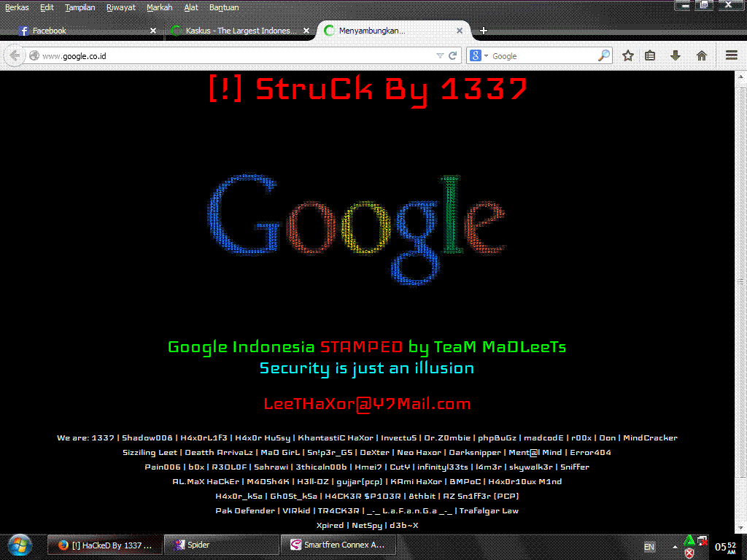Click the page vertical scrollbar
Image resolution: width=747 pixels, height=560 pixels.
[x=741, y=303]
